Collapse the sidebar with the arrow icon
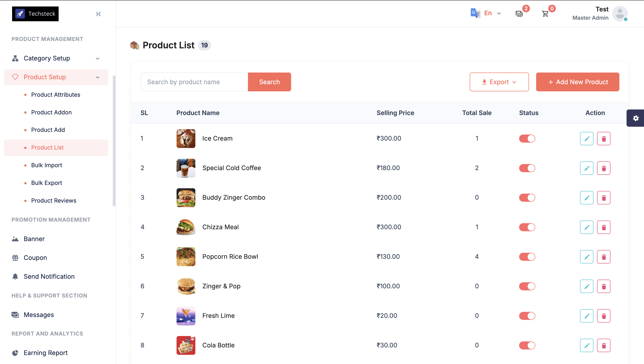 click(x=98, y=14)
